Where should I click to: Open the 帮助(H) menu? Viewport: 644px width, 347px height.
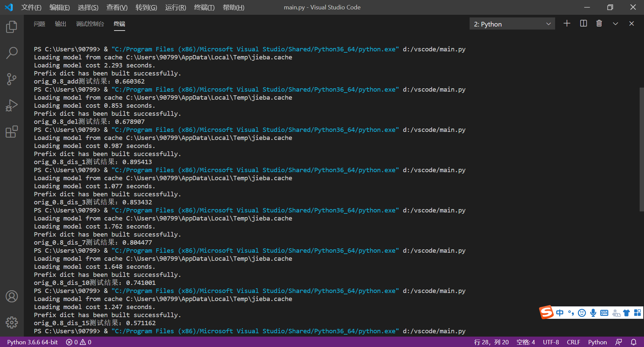233,7
